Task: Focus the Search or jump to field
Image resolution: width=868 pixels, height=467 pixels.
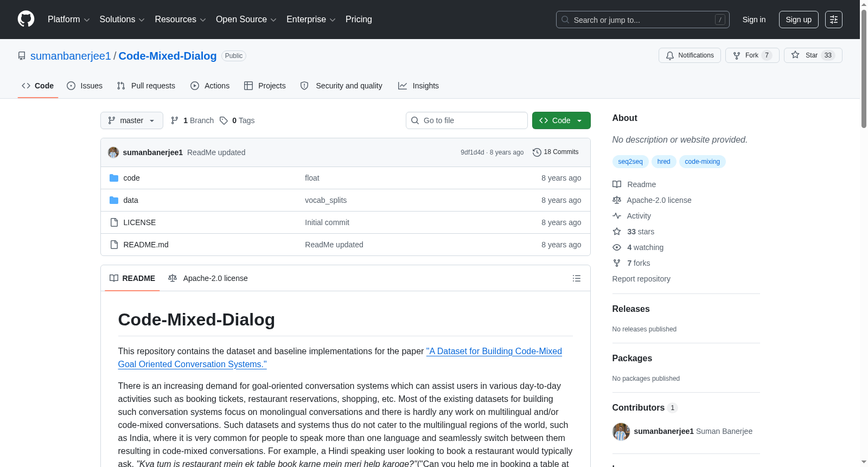Action: (x=643, y=20)
